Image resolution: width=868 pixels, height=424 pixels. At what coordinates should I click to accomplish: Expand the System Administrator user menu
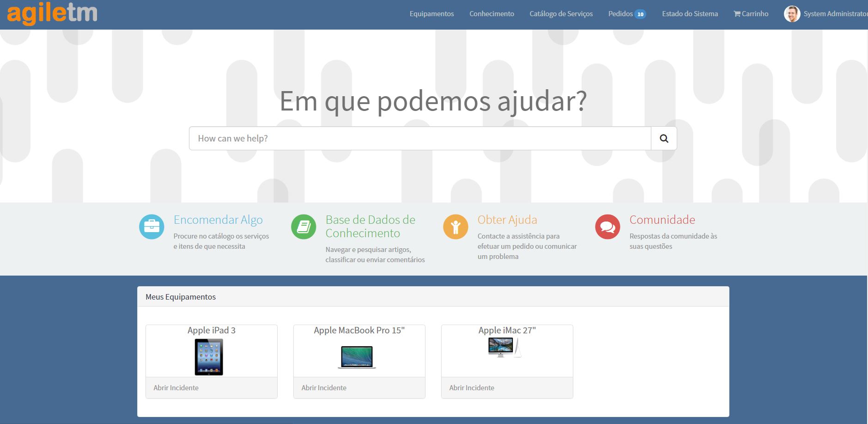click(x=834, y=14)
